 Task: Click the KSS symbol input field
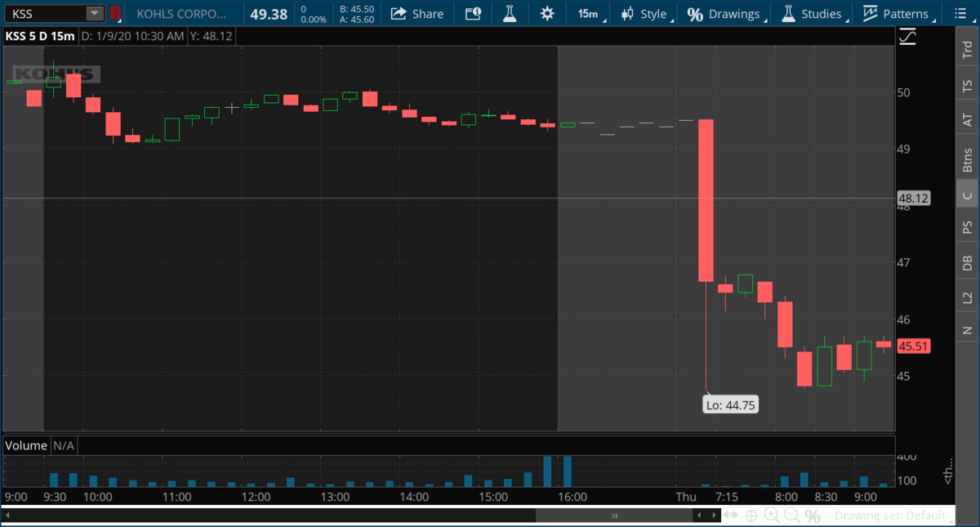click(x=46, y=13)
